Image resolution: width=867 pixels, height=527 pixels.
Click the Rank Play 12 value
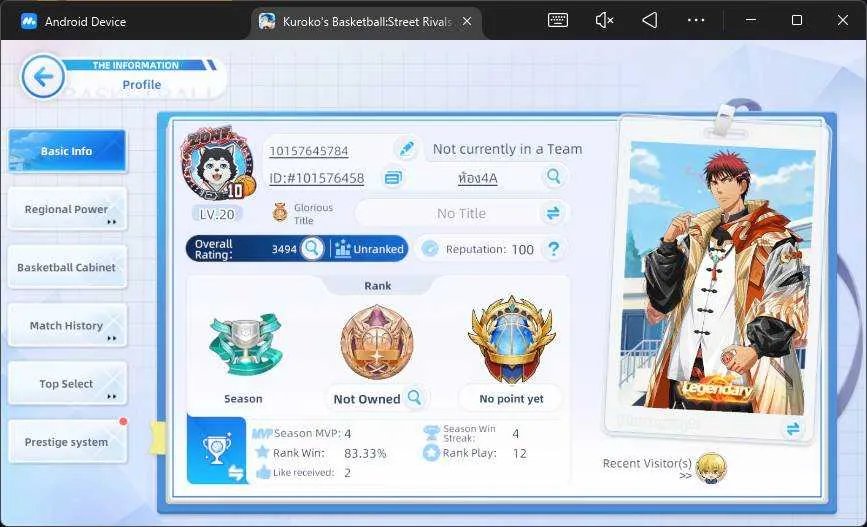tap(519, 453)
